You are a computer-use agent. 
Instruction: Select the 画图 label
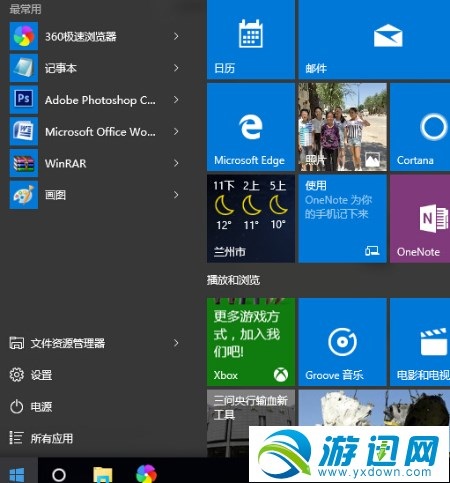[55, 195]
